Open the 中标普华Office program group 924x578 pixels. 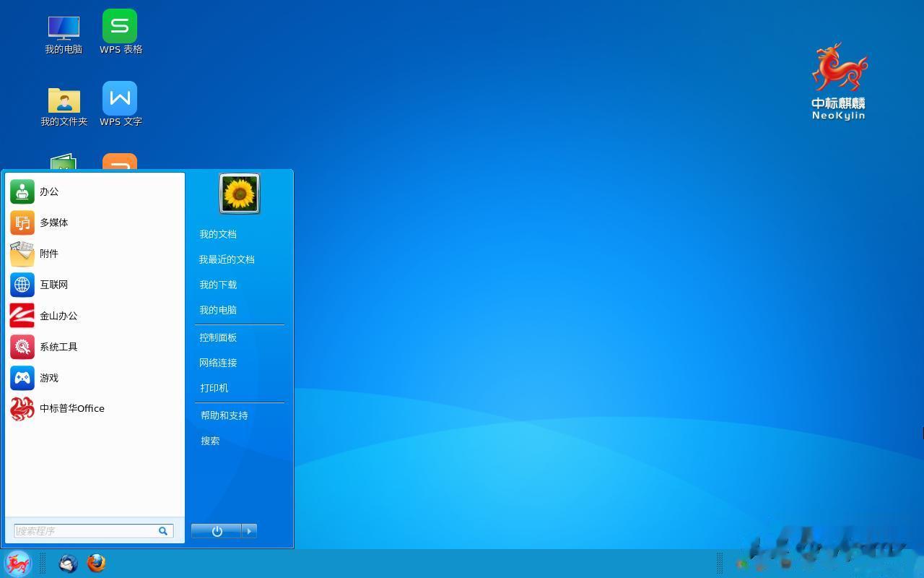(x=95, y=408)
